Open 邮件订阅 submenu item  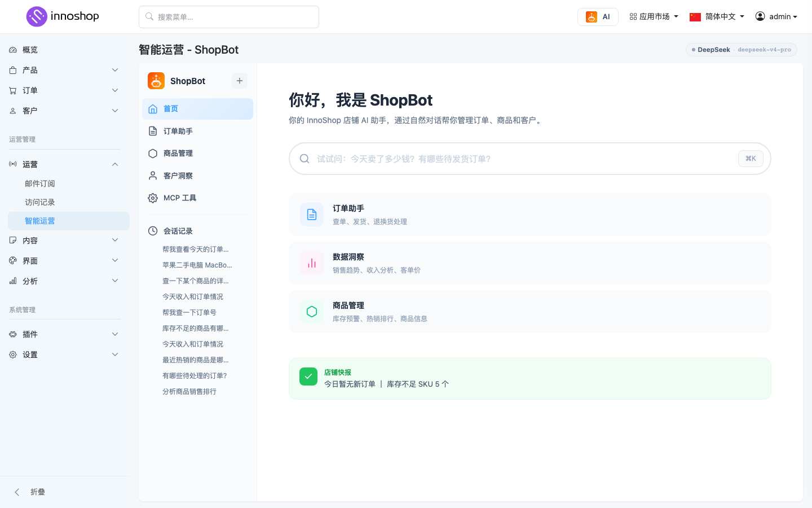(x=40, y=183)
